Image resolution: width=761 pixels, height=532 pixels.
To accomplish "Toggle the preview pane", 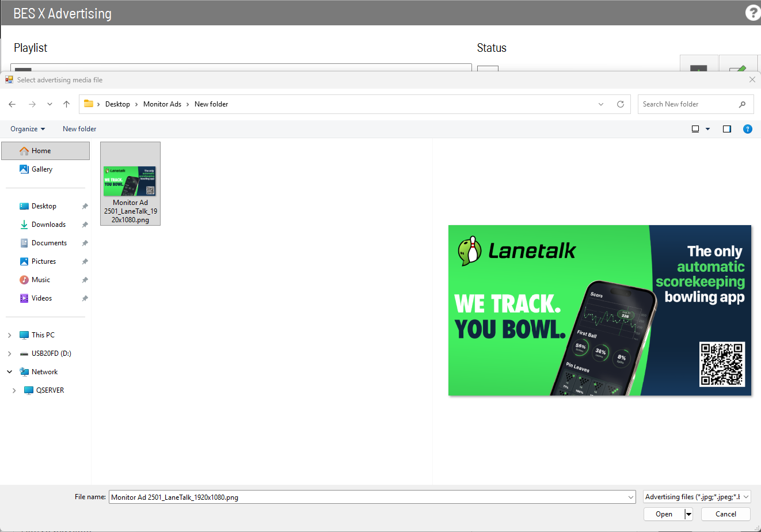I will pos(727,129).
